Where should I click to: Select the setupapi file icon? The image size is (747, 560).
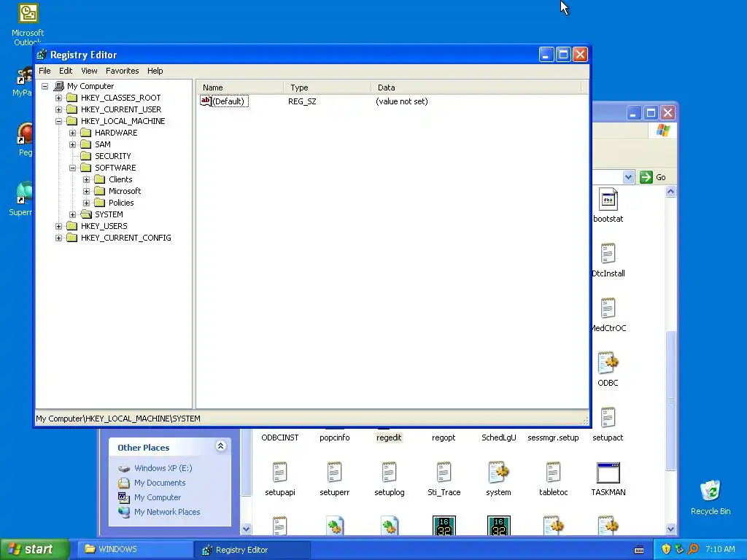(x=279, y=472)
